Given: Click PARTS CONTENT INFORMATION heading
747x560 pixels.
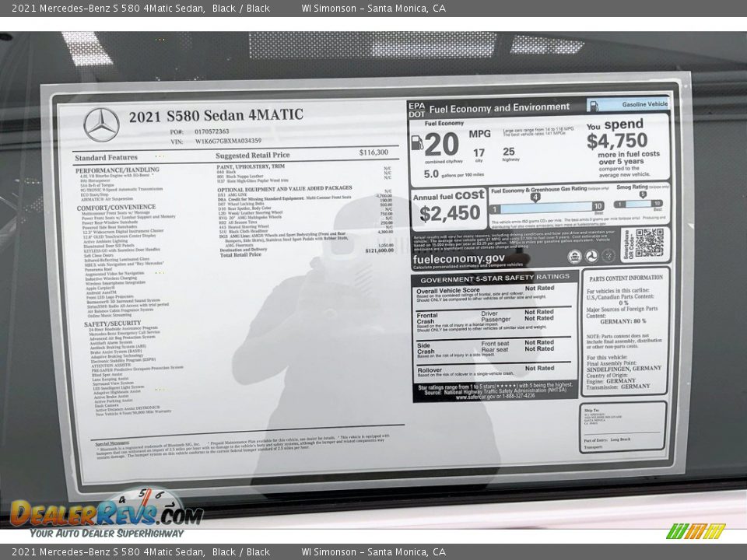Looking at the screenshot, I should pyautogui.click(x=626, y=278).
